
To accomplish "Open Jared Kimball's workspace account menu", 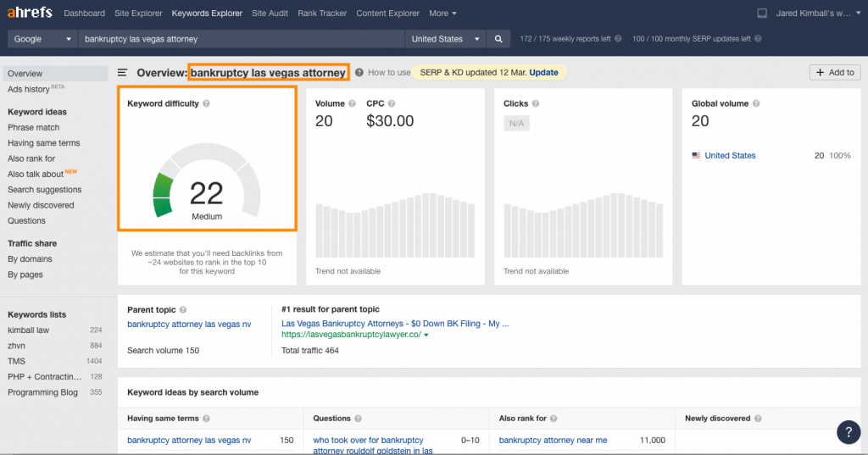I will [x=818, y=14].
